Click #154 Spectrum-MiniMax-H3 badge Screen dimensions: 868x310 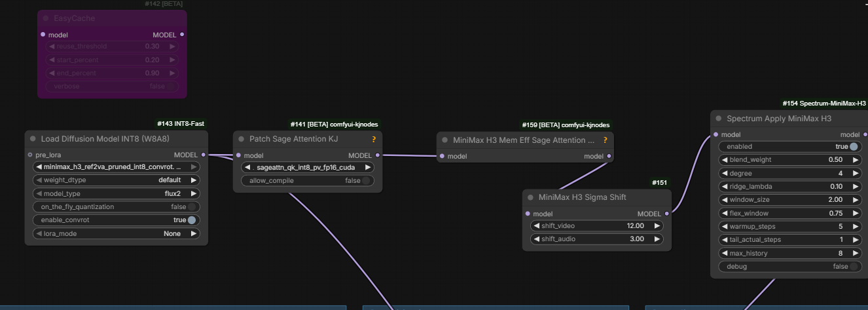tap(824, 104)
